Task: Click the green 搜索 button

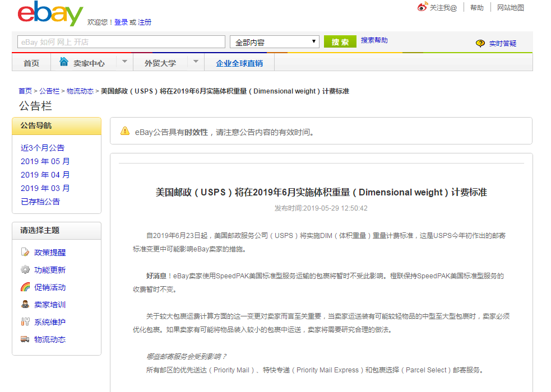Action: (340, 42)
